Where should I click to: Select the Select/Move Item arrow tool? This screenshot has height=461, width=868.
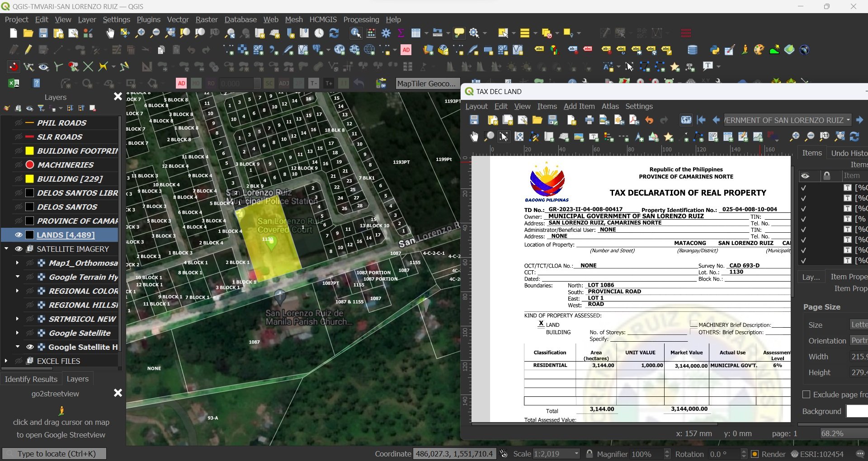pyautogui.click(x=504, y=136)
